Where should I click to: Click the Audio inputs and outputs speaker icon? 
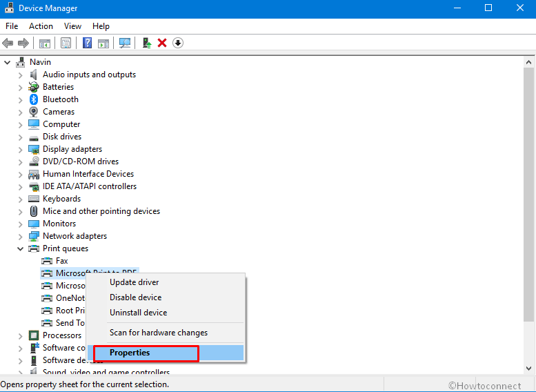(34, 75)
